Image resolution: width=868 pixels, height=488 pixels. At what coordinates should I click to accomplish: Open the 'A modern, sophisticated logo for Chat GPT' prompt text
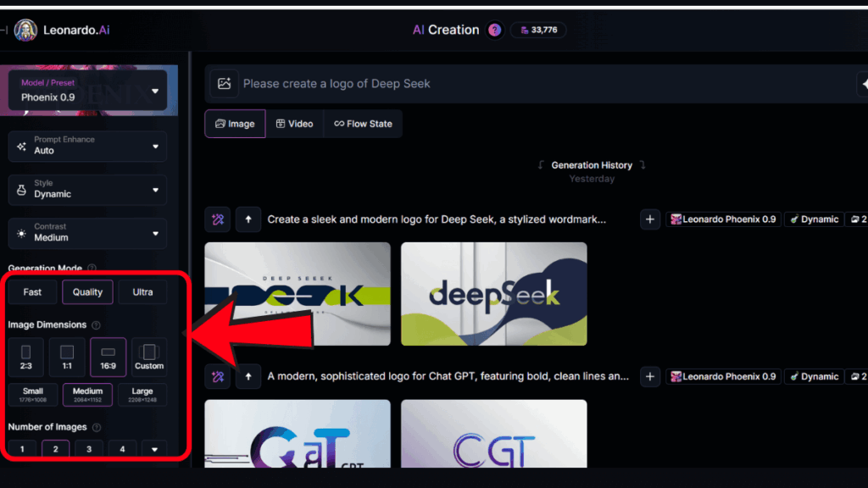pyautogui.click(x=448, y=376)
